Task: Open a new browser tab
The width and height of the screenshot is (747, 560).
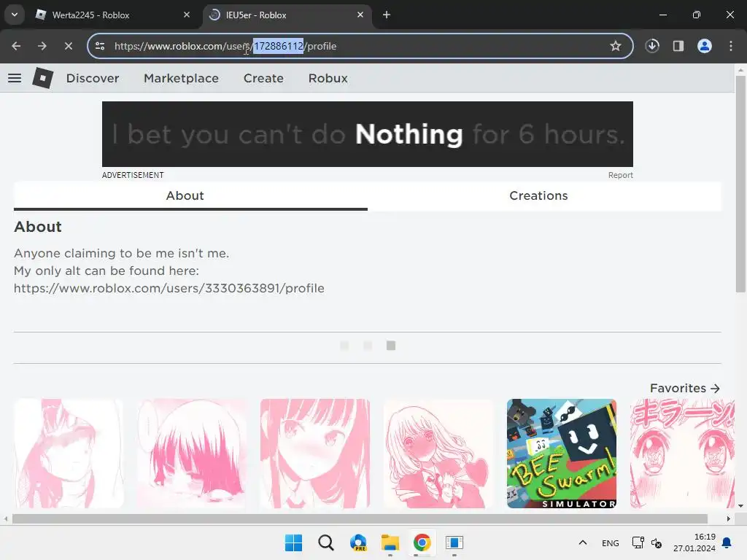Action: coord(387,15)
